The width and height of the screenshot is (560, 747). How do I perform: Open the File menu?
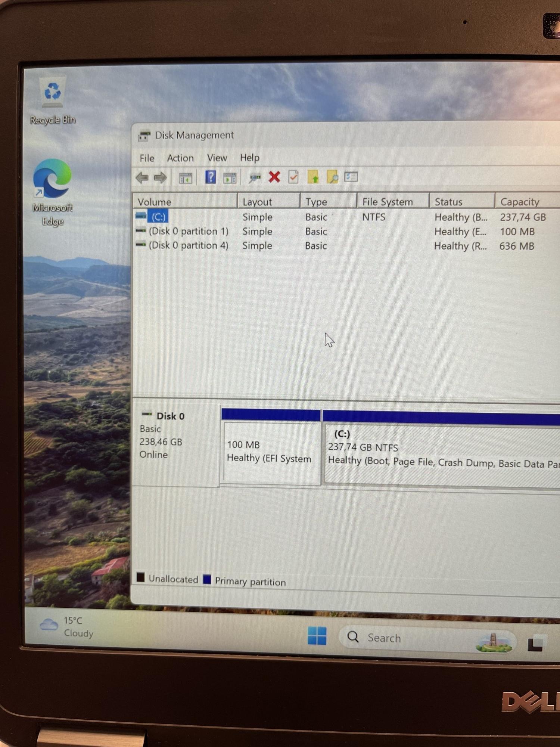pos(147,158)
